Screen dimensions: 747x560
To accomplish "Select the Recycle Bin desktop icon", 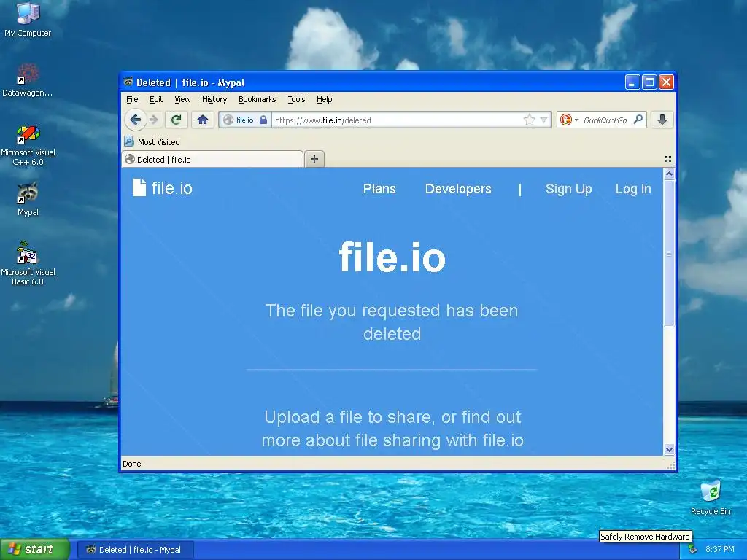I will click(x=711, y=498).
